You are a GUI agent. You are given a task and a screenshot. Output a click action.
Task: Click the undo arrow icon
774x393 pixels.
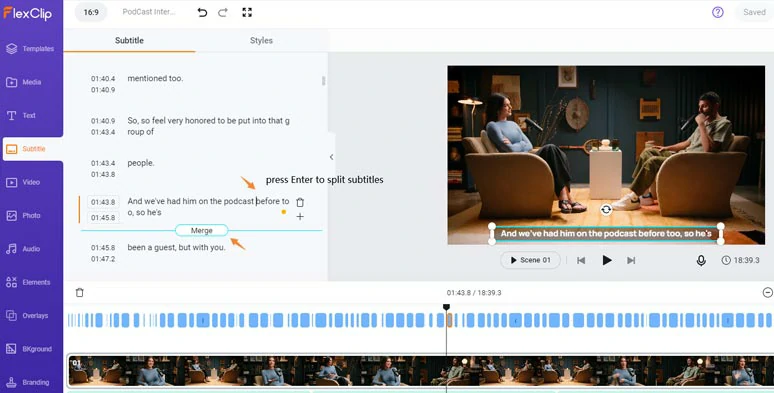tap(202, 12)
